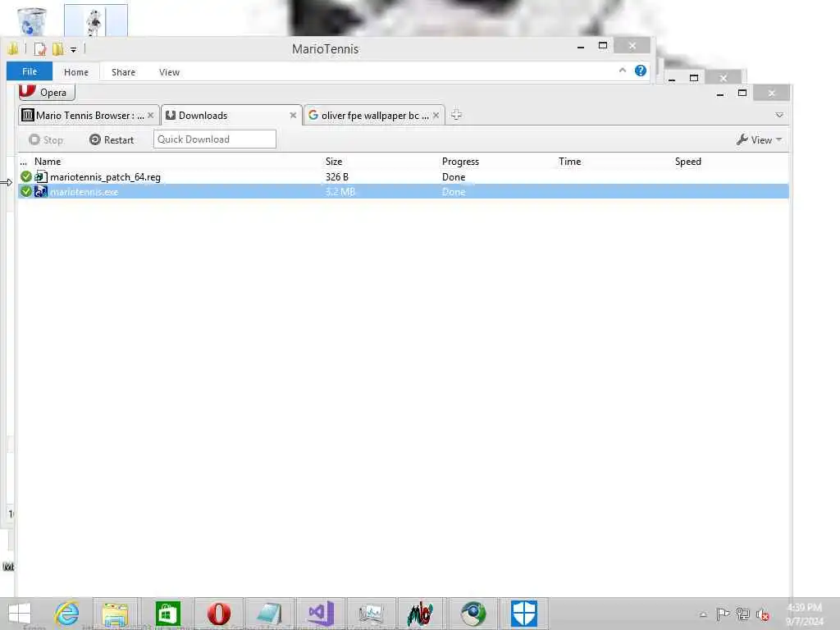Sort downloads by Time column

coord(569,162)
